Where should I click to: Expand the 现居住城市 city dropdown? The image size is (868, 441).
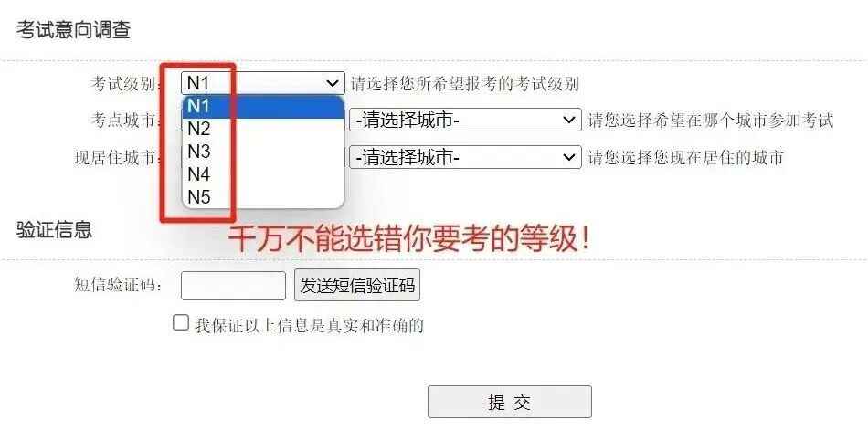coord(465,157)
